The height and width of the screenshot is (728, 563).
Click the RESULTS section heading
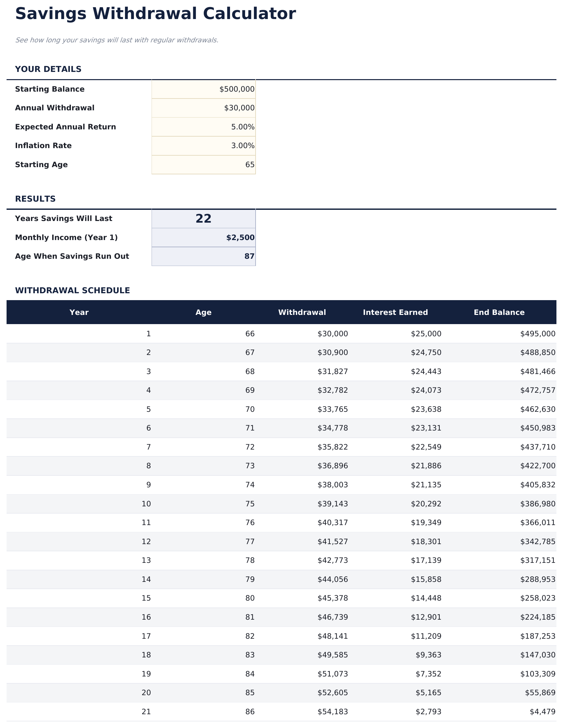tap(35, 199)
